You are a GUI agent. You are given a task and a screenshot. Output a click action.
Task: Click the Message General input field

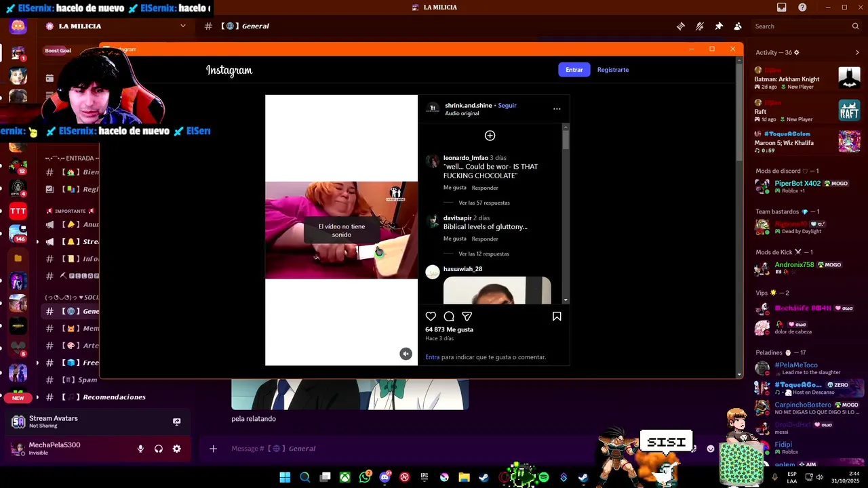point(407,449)
